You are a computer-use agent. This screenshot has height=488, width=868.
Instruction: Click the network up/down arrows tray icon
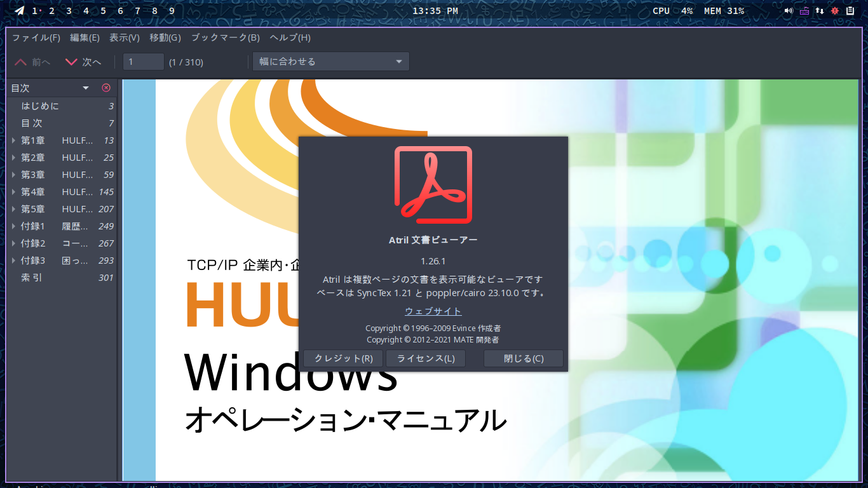point(820,11)
